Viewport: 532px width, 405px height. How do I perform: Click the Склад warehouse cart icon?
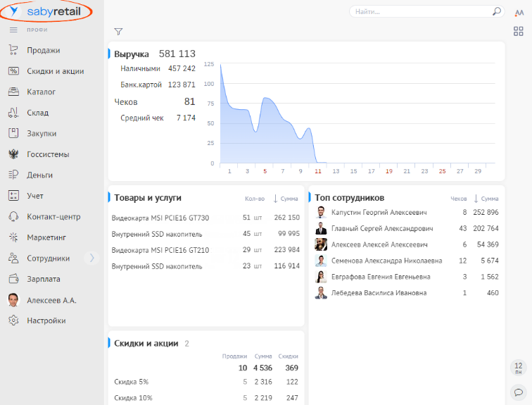click(x=13, y=113)
